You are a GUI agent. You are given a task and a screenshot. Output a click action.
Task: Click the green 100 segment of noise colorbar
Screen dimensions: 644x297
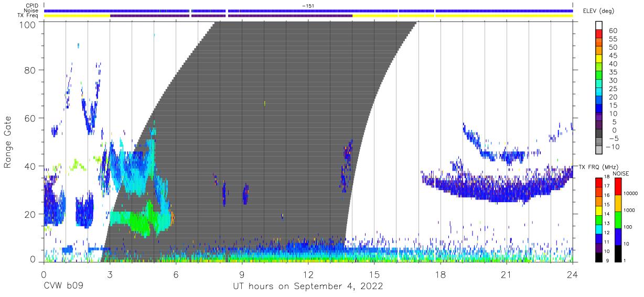click(618, 220)
